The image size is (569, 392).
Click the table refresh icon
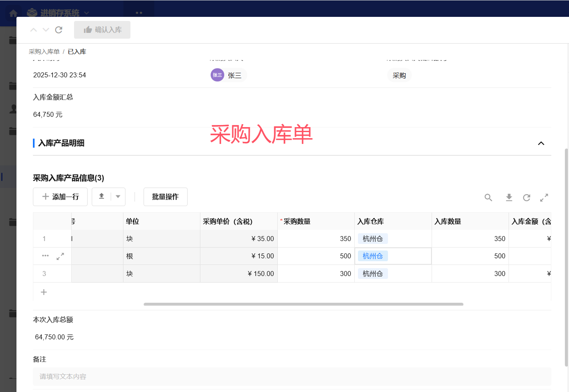[527, 197]
